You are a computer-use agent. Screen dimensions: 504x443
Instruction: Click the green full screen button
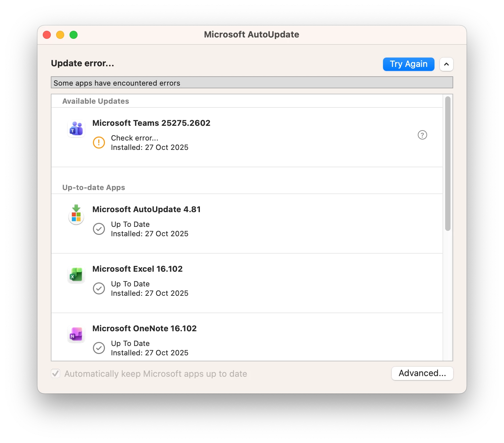tap(74, 35)
